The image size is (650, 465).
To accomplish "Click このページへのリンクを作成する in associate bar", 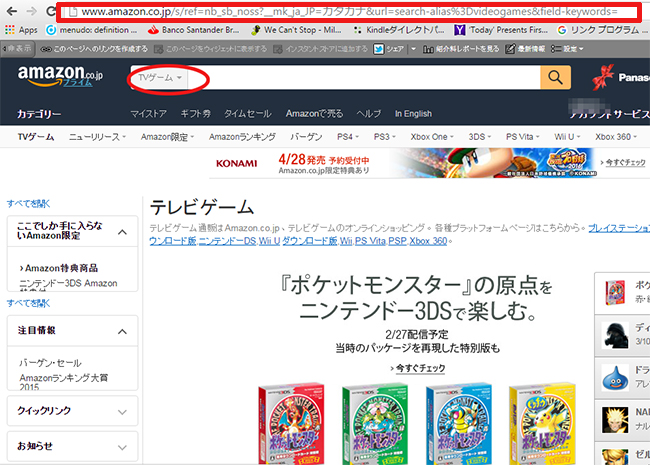I will pyautogui.click(x=94, y=49).
